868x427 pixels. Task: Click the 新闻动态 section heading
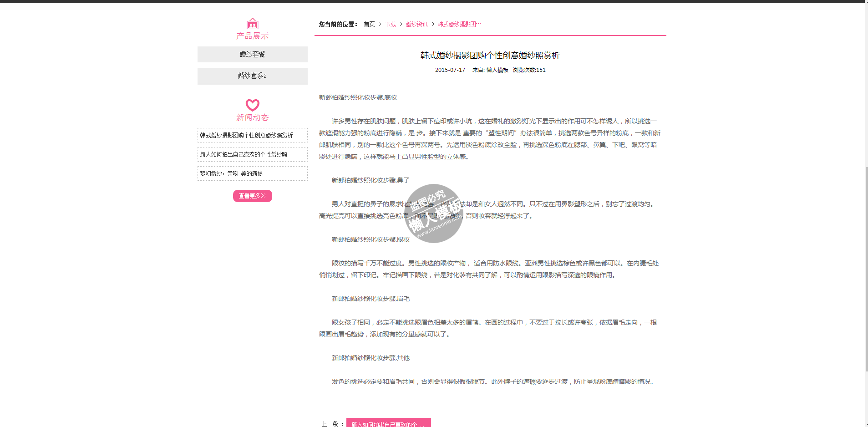click(252, 117)
